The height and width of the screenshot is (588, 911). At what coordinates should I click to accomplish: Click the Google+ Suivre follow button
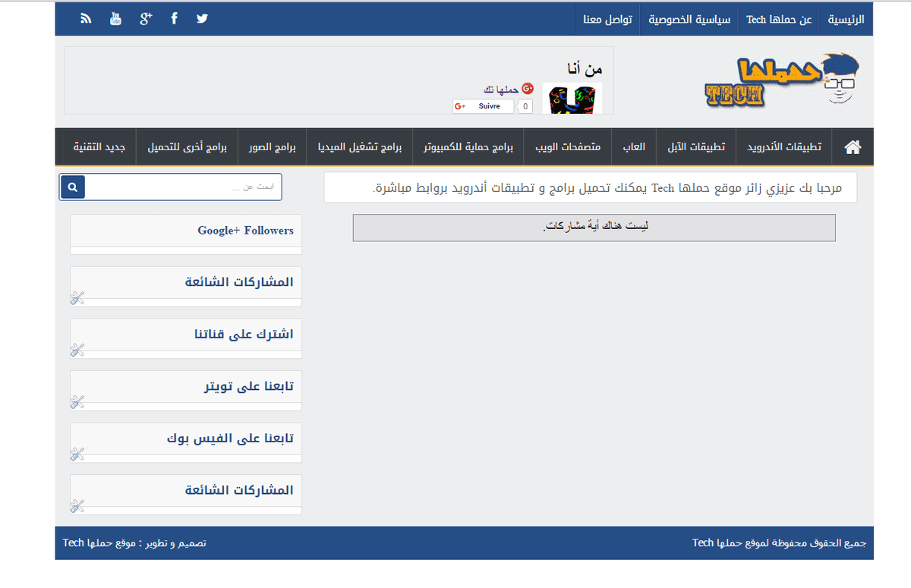[484, 106]
